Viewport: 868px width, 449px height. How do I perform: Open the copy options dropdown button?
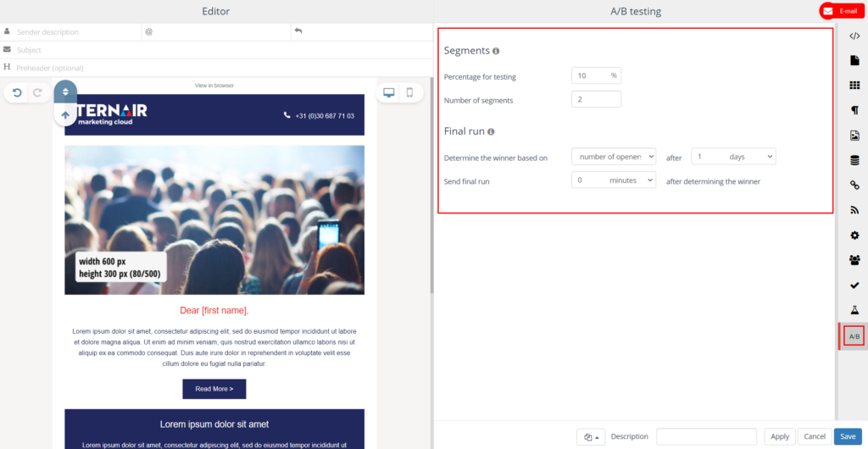(591, 437)
